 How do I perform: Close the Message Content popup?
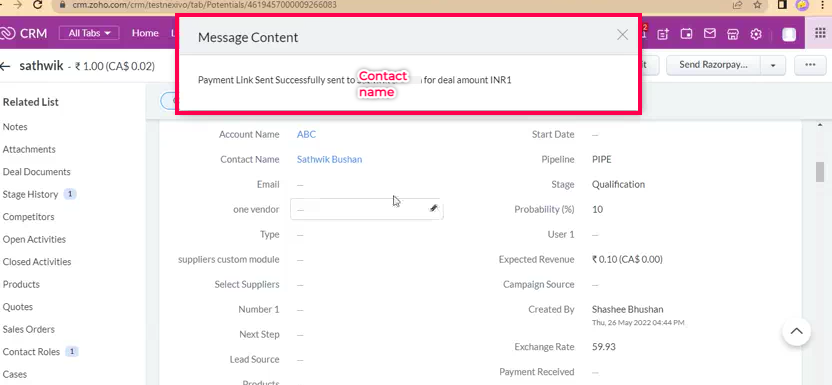coord(622,35)
